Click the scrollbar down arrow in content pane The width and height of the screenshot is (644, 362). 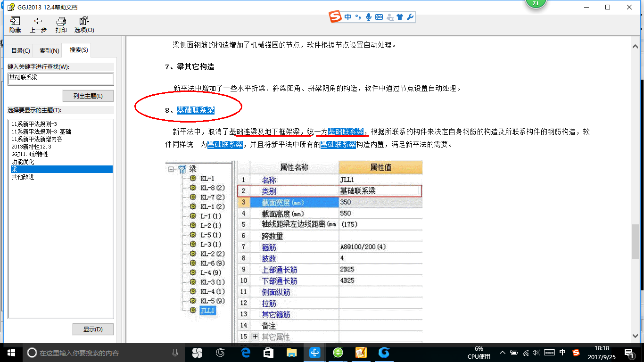tap(636, 335)
